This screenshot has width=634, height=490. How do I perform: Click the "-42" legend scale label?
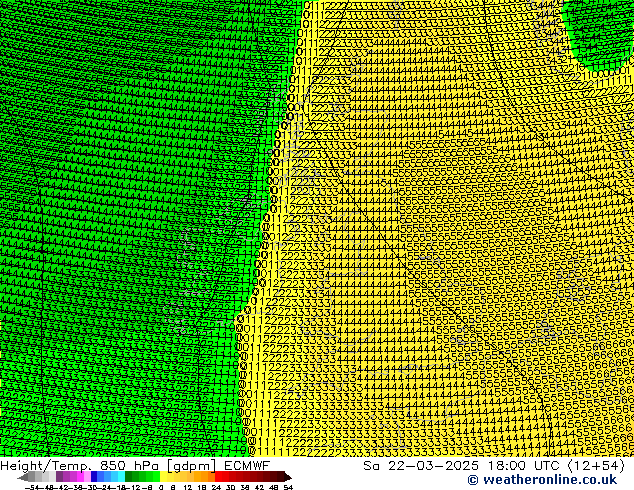pyautogui.click(x=62, y=488)
